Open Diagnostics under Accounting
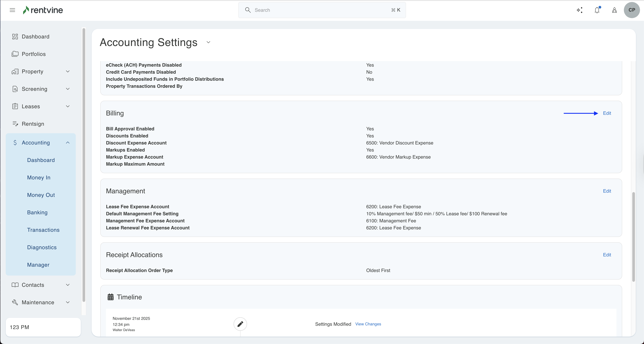Screen dimensions: 644x344 (x=42, y=247)
